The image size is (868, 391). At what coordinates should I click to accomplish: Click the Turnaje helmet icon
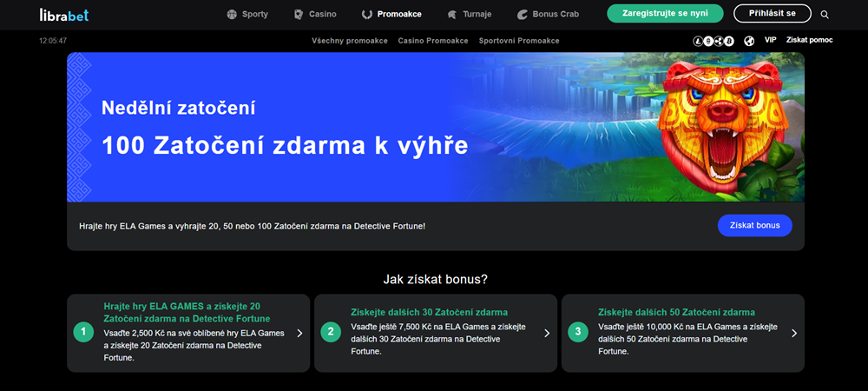tap(452, 15)
